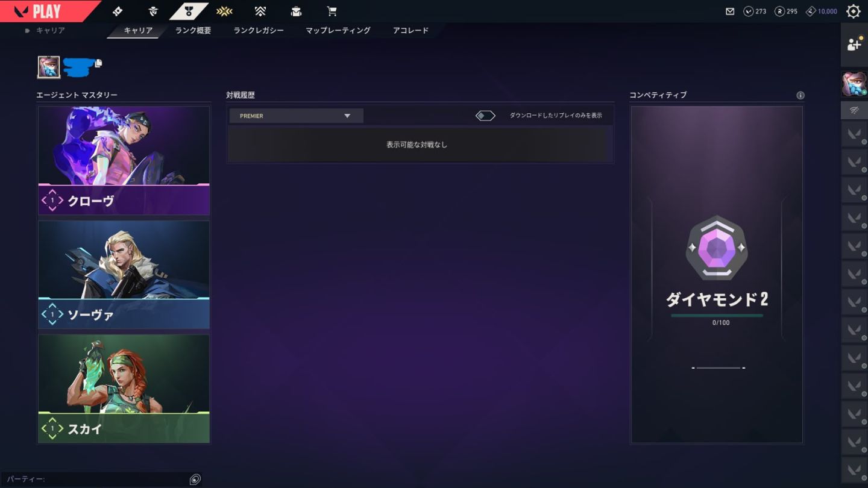This screenshot has height=488, width=868.
Task: Switch to the ランクレガシー tab
Action: pos(259,30)
